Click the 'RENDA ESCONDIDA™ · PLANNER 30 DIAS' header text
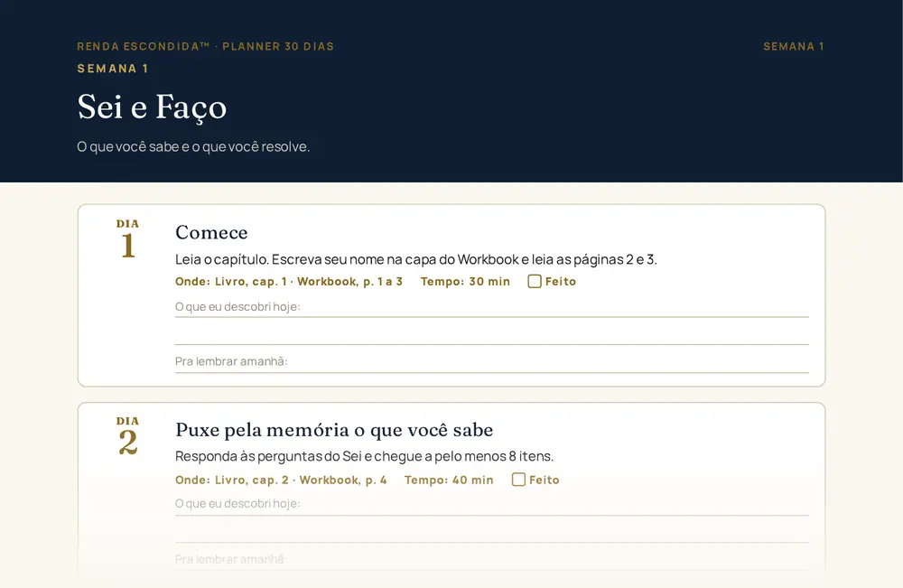This screenshot has width=903, height=588. click(206, 46)
